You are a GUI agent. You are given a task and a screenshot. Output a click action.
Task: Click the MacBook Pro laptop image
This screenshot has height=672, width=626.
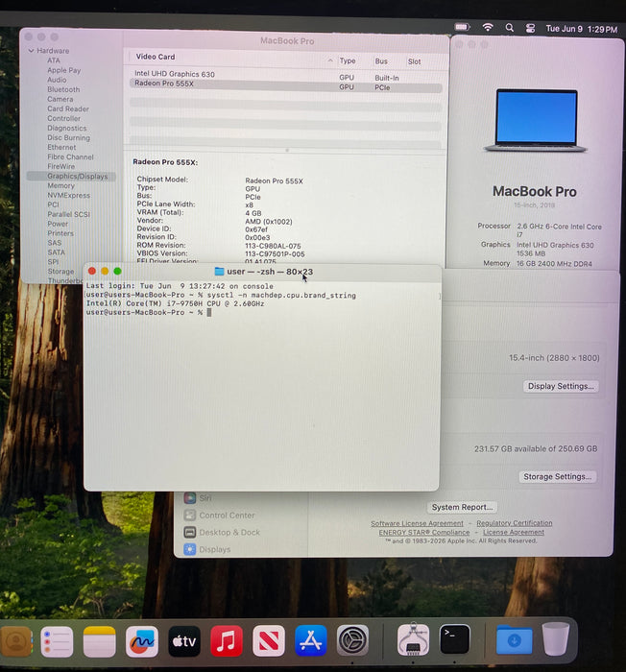(536, 120)
